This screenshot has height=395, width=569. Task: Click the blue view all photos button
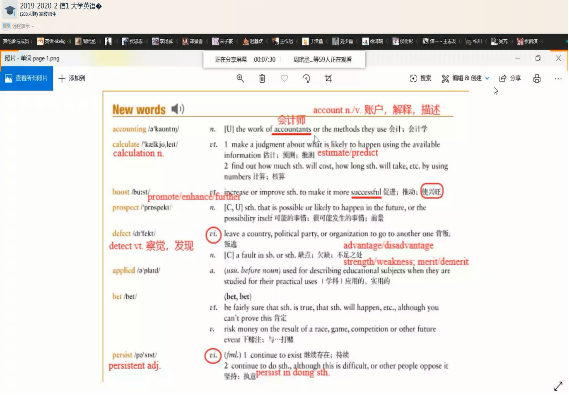(x=26, y=78)
